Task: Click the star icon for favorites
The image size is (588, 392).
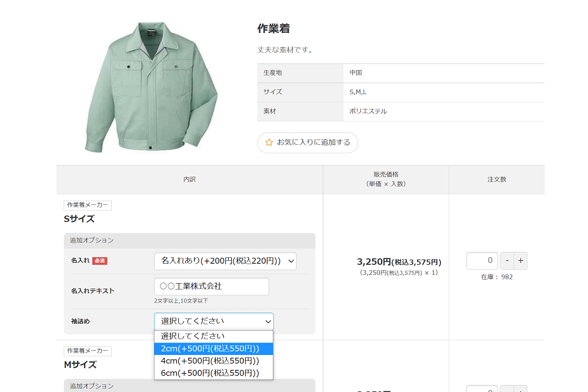Action: (x=269, y=142)
